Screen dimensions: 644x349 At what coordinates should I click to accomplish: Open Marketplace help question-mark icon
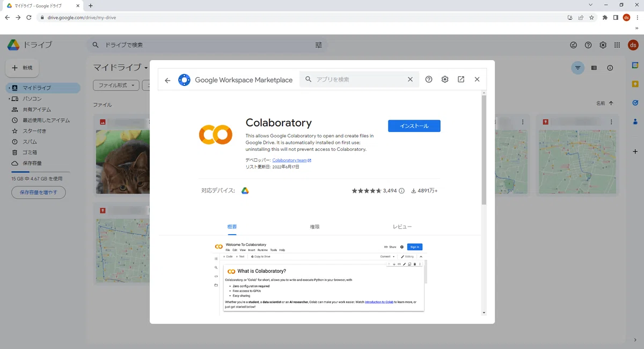pyautogui.click(x=429, y=79)
